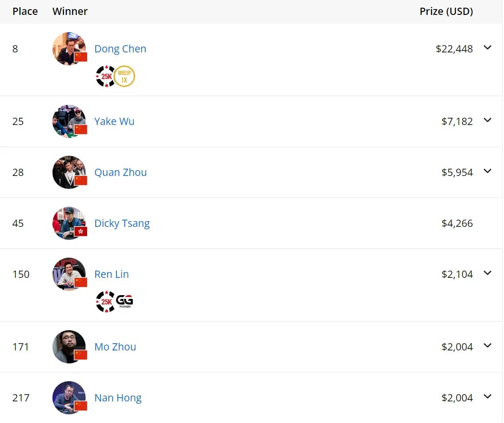Expand Nan Hong's row chevron
The image size is (504, 423).
[487, 397]
